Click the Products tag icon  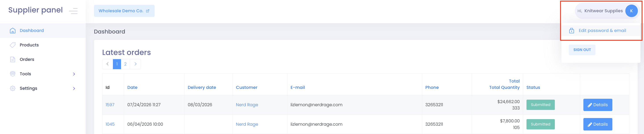(x=13, y=45)
